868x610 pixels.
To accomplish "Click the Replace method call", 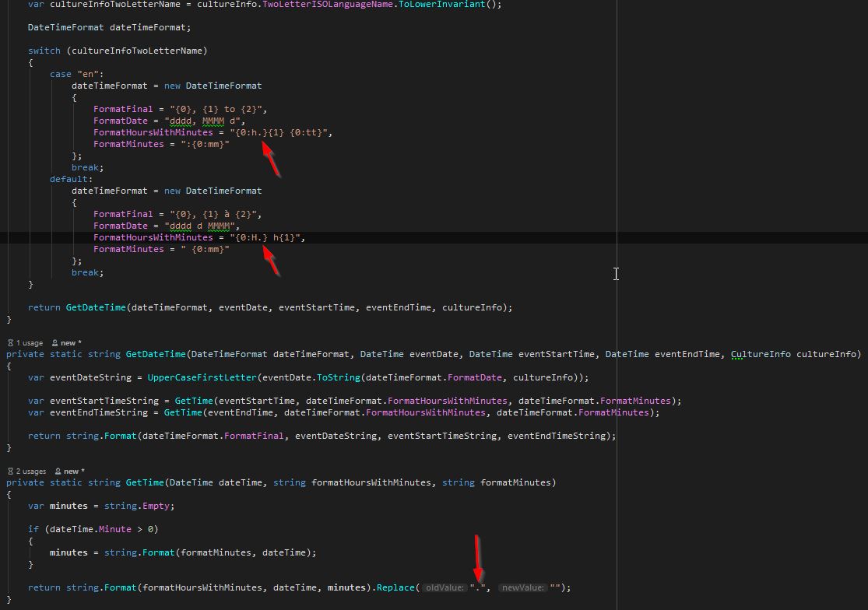I will click(395, 587).
